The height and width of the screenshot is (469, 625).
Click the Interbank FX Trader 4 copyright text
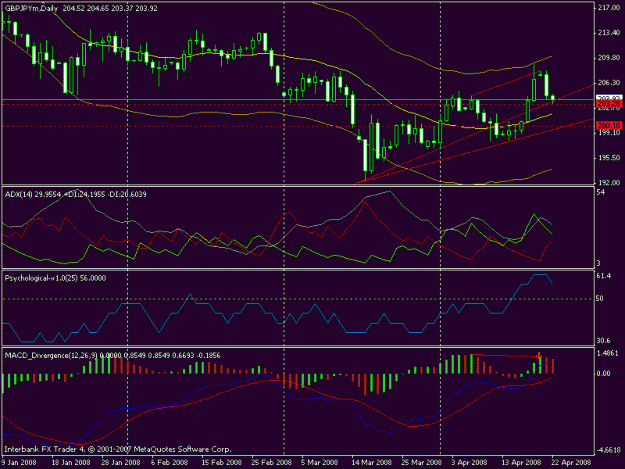(x=117, y=449)
